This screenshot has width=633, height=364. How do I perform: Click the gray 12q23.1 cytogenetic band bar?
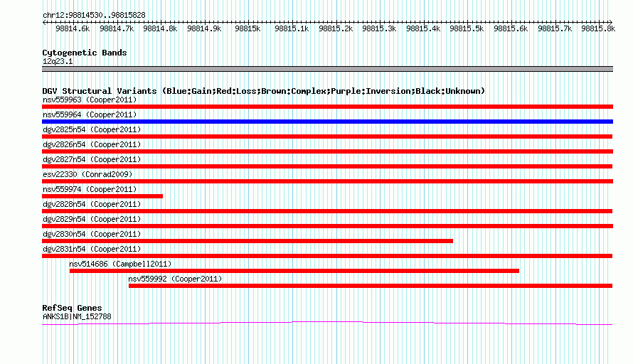pos(327,69)
